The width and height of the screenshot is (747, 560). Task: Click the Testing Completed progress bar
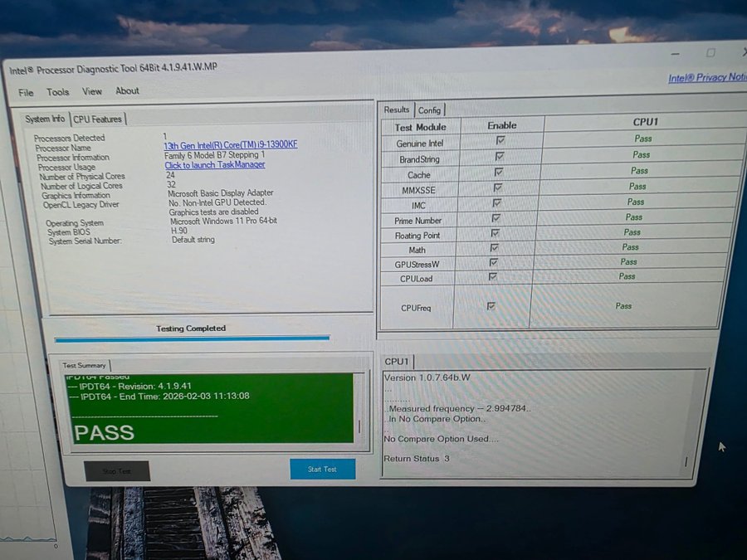[x=192, y=338]
